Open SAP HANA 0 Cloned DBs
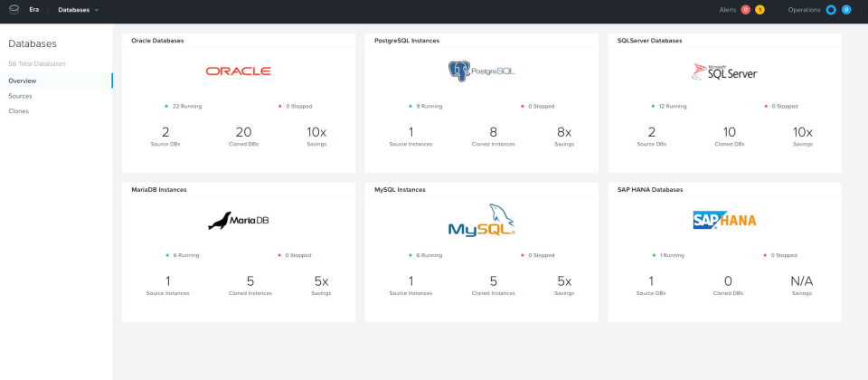Screen dimensions: 868x380 (x=728, y=285)
